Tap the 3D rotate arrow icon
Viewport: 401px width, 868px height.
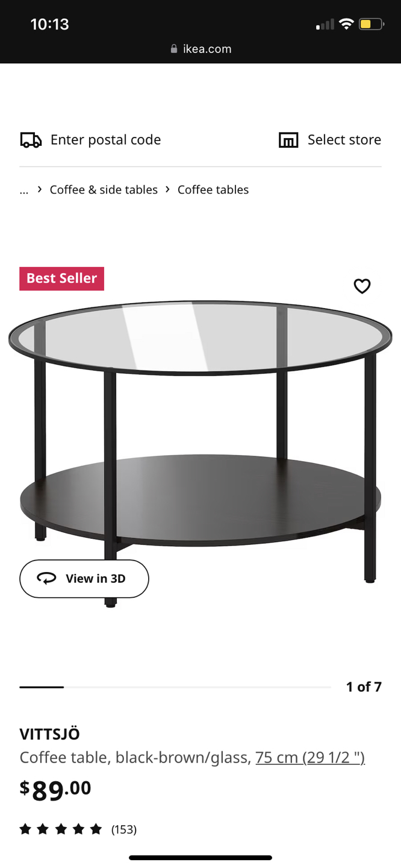(x=46, y=579)
